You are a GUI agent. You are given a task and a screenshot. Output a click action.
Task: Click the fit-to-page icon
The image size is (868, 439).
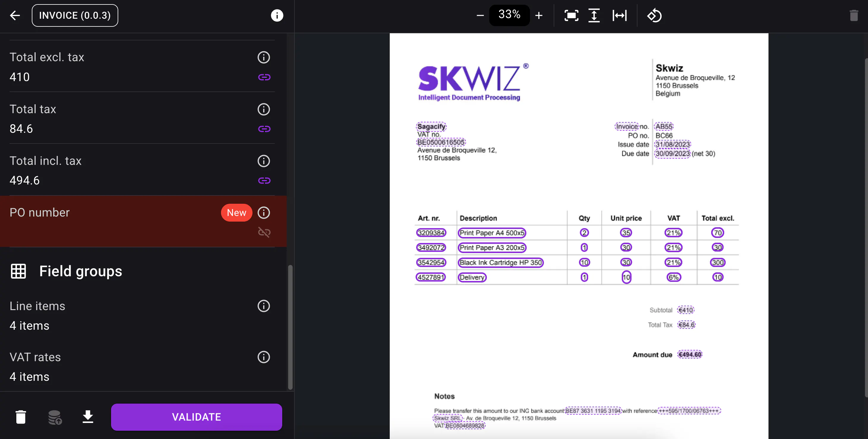pos(571,15)
